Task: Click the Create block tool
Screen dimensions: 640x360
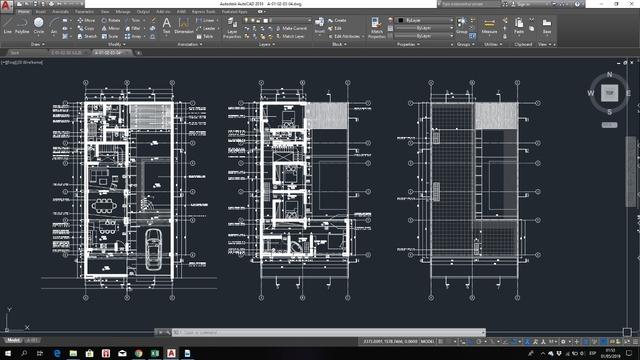Action: [x=337, y=20]
